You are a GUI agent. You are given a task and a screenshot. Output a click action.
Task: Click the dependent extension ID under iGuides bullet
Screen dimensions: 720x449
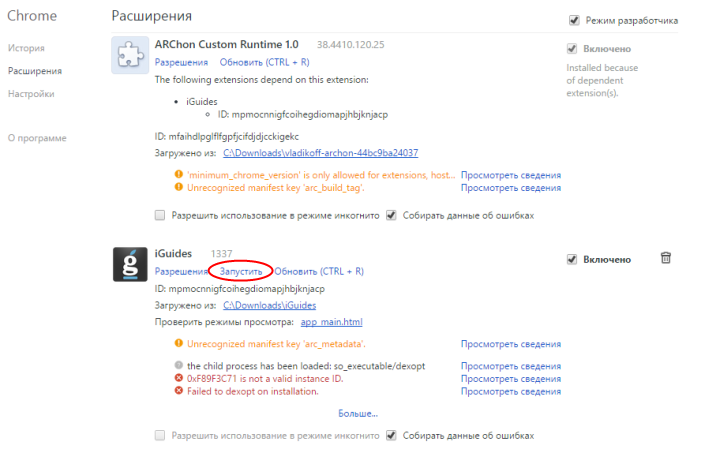[x=303, y=114]
